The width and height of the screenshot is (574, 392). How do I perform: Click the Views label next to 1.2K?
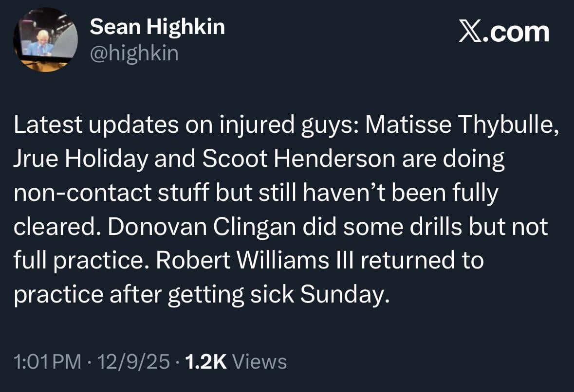261,362
